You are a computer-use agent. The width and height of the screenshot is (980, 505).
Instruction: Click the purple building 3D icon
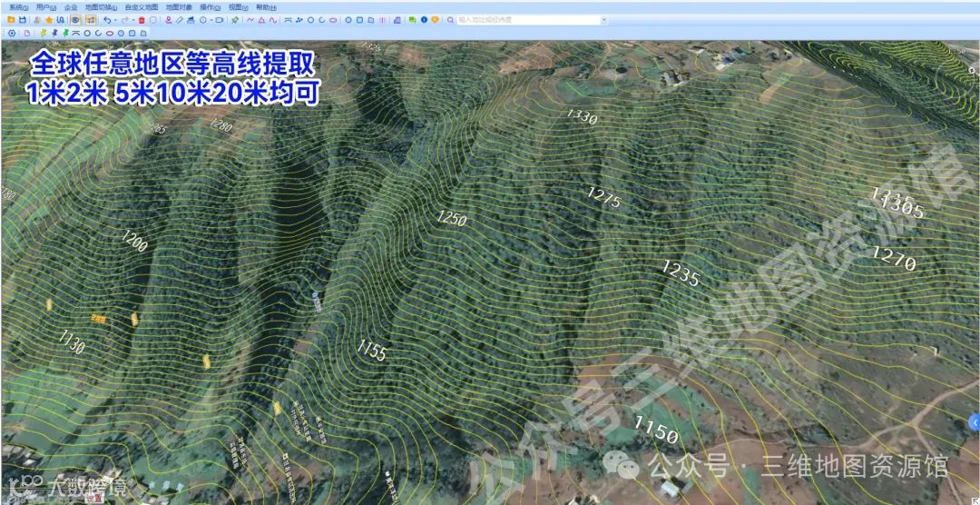coord(397,20)
